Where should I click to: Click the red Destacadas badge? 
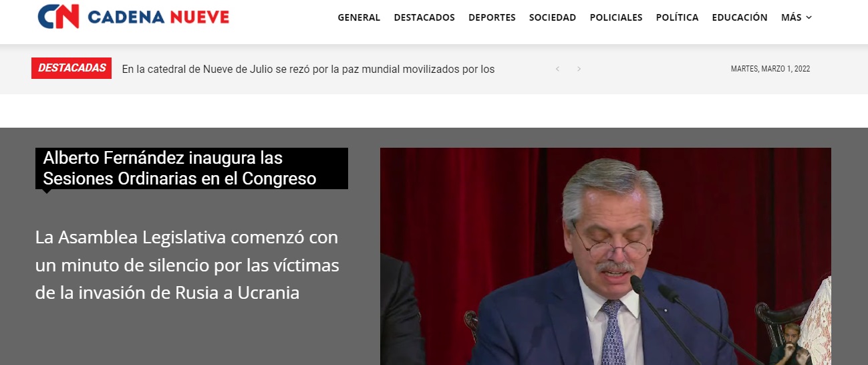point(72,68)
